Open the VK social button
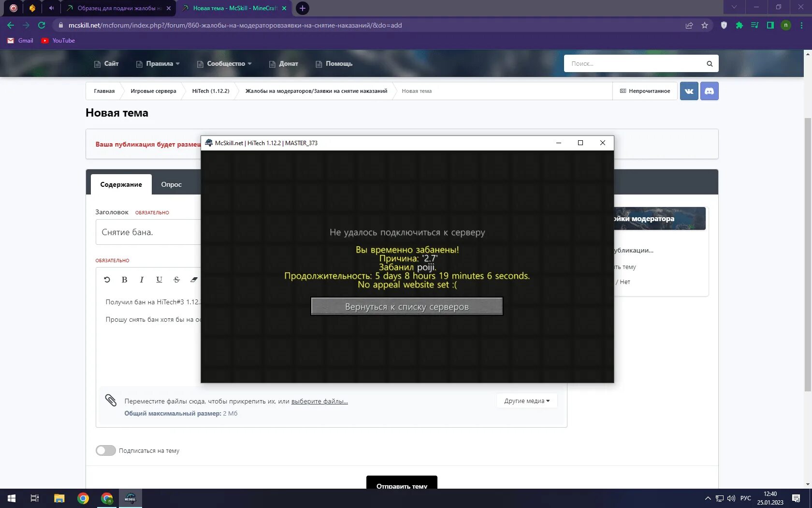 coord(689,91)
